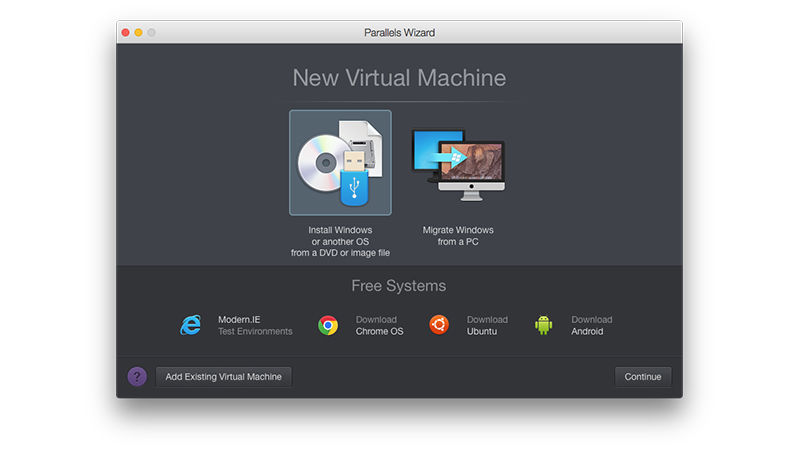800x450 pixels.
Task: Select the Install Windows from DVD or image icon
Action: [340, 163]
